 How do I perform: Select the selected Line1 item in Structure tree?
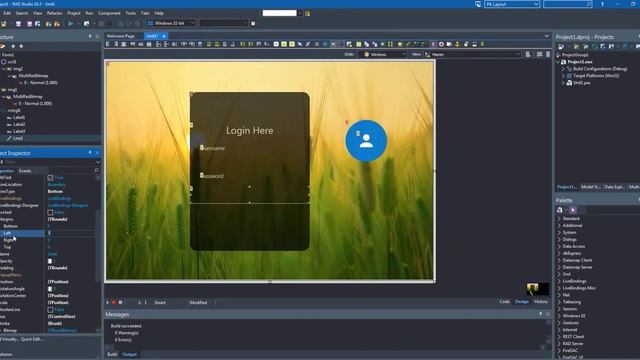tap(18, 138)
